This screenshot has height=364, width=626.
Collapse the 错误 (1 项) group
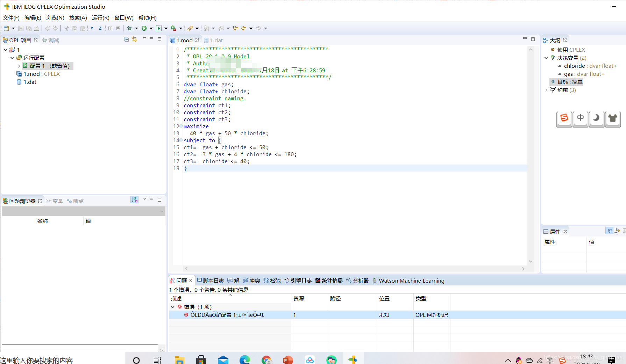pos(173,307)
